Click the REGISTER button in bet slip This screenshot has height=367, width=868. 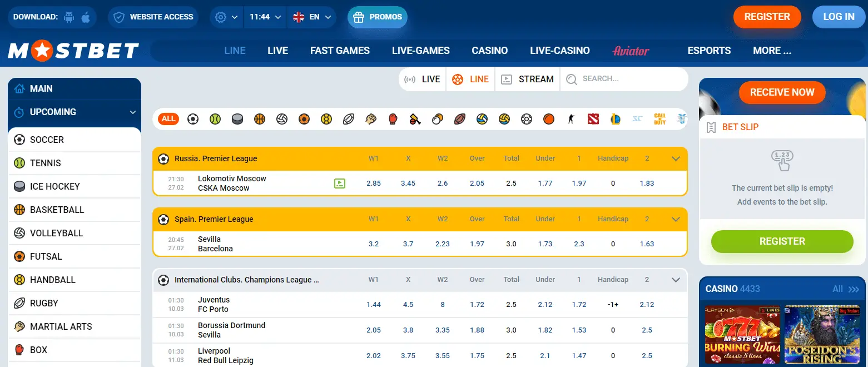[782, 241]
